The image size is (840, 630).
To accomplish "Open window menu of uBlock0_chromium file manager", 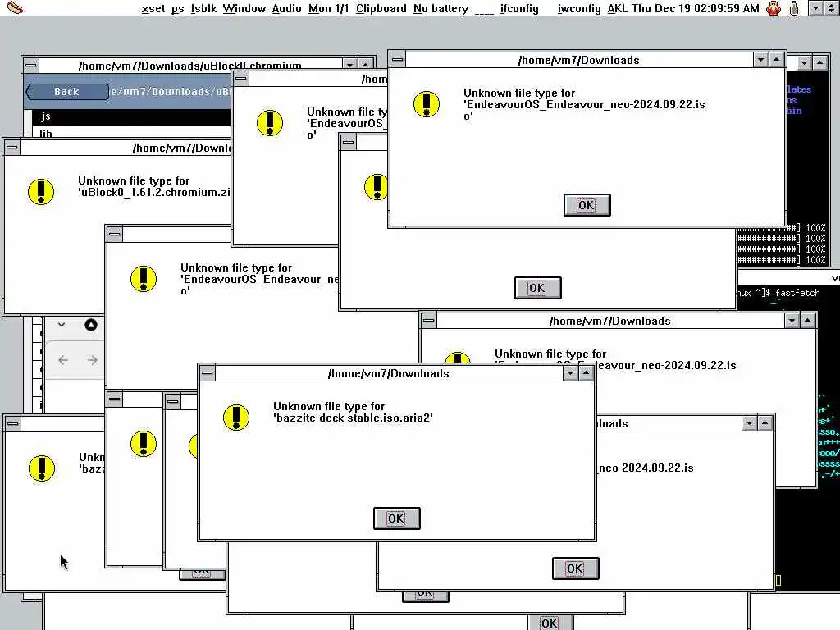I will pos(30,66).
